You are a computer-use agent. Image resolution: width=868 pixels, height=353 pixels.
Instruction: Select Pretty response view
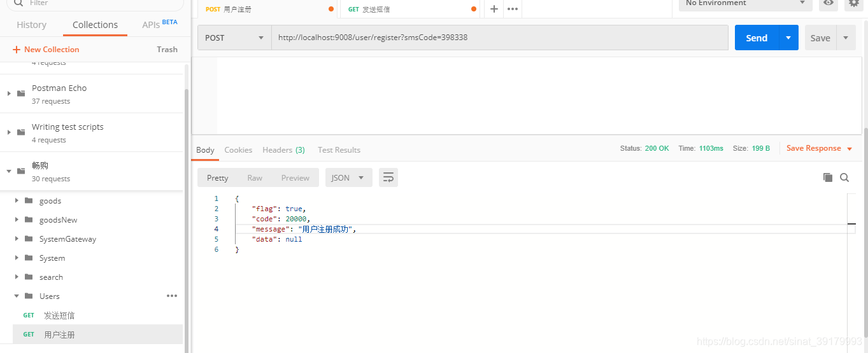[218, 177]
